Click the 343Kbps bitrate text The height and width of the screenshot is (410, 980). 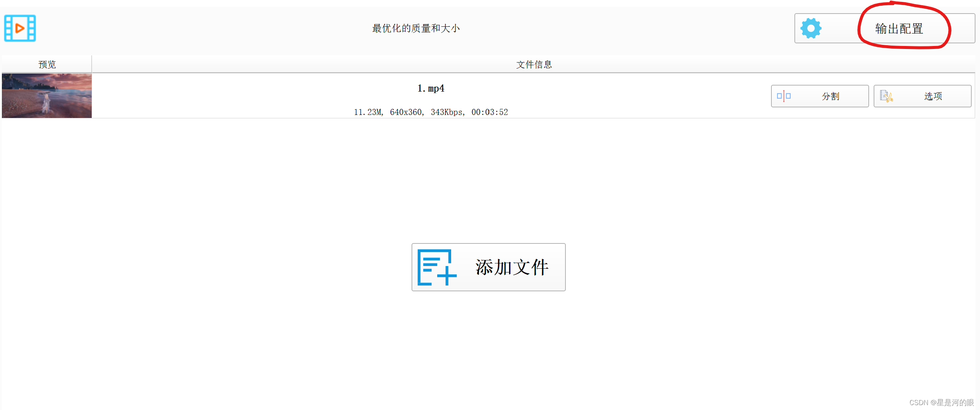click(447, 112)
